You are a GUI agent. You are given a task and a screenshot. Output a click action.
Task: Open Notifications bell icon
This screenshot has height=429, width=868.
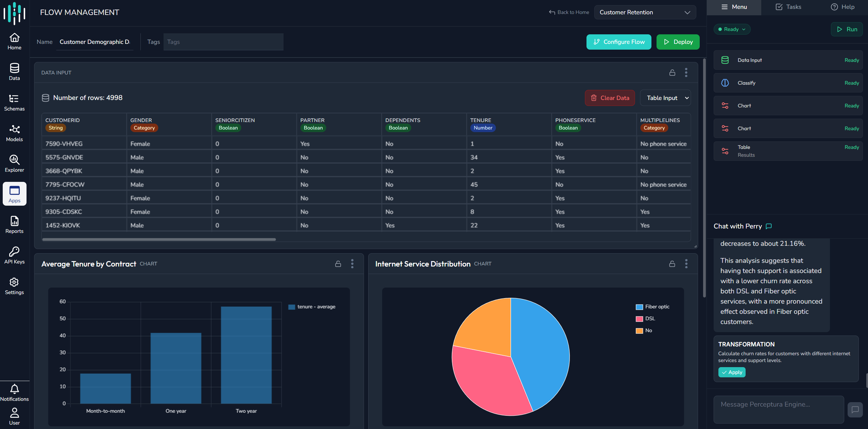click(14, 389)
